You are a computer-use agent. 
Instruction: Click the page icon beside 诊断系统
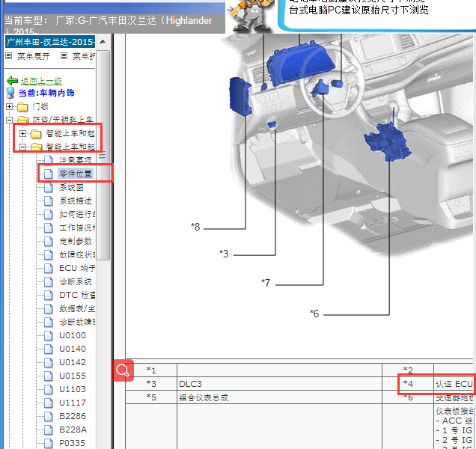click(48, 281)
